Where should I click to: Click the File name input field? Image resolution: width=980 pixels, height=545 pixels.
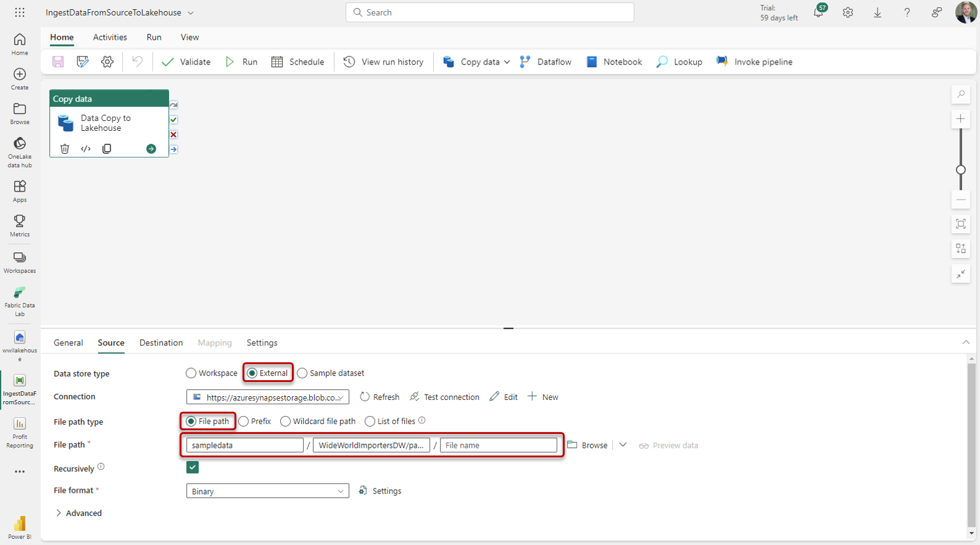(498, 445)
